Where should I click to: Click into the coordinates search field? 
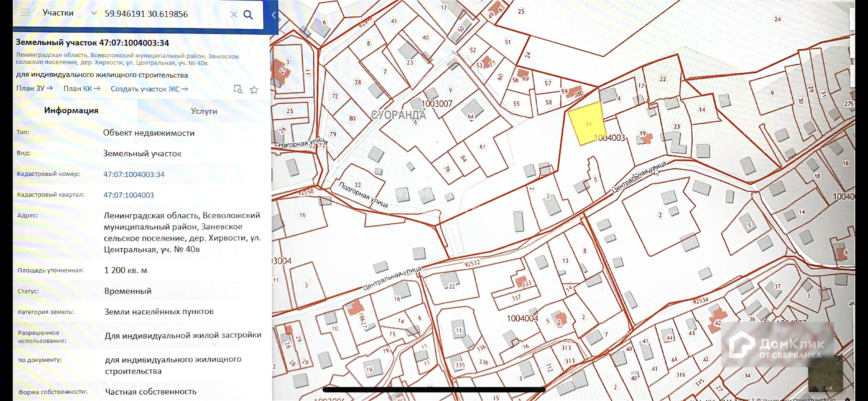[x=163, y=14]
